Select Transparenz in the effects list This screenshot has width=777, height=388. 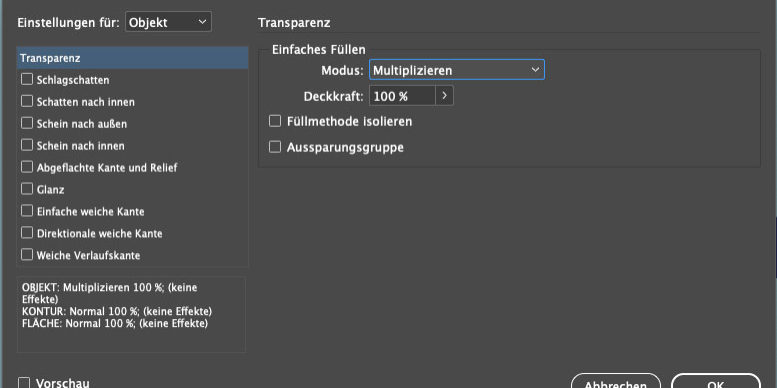tap(132, 58)
